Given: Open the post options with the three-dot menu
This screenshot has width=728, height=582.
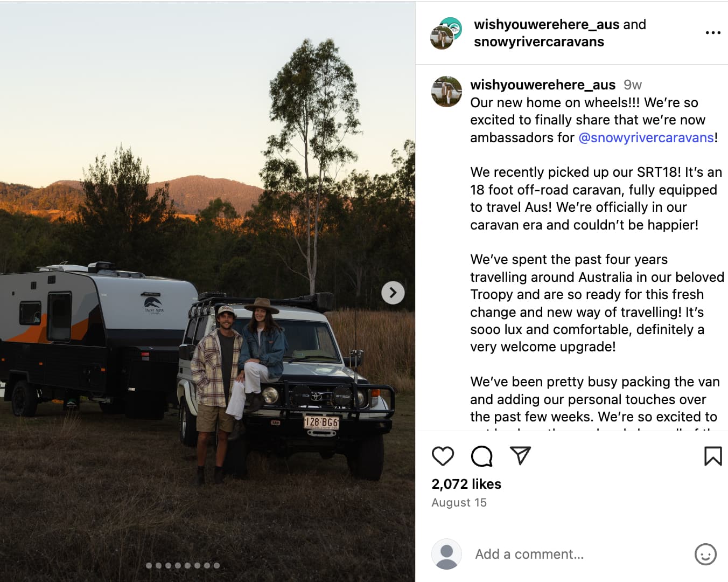Looking at the screenshot, I should (x=713, y=32).
